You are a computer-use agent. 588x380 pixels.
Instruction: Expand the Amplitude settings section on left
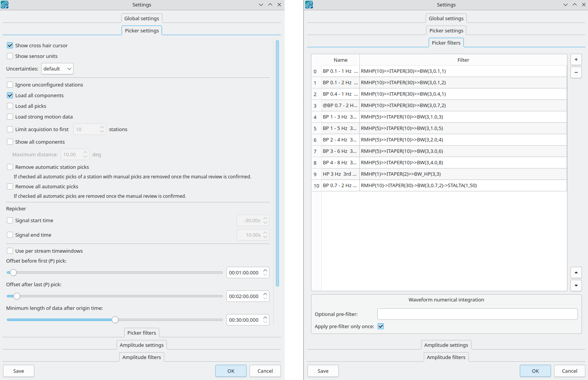(x=142, y=345)
